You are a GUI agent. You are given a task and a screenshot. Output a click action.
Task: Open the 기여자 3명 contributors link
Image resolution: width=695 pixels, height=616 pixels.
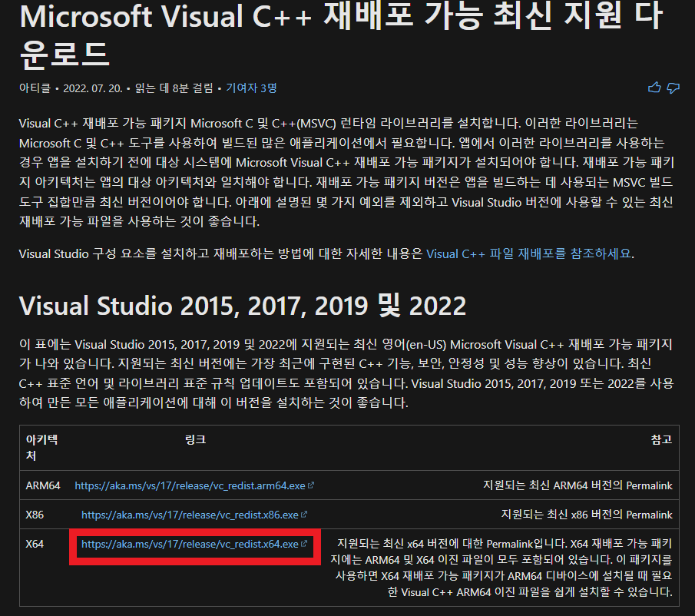251,88
